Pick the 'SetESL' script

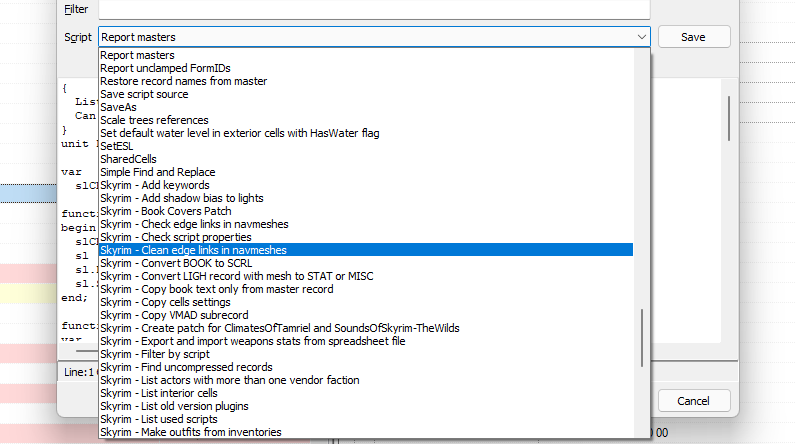coord(366,146)
